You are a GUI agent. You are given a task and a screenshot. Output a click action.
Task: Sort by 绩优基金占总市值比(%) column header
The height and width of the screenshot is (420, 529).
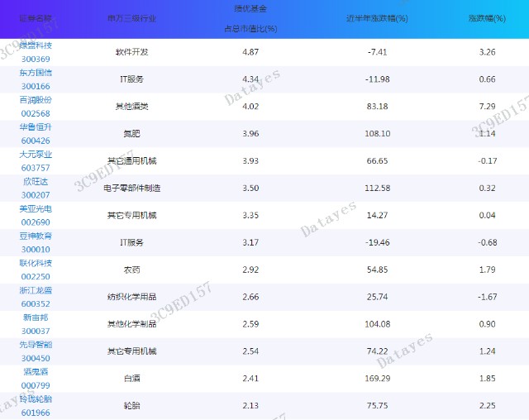(x=250, y=18)
